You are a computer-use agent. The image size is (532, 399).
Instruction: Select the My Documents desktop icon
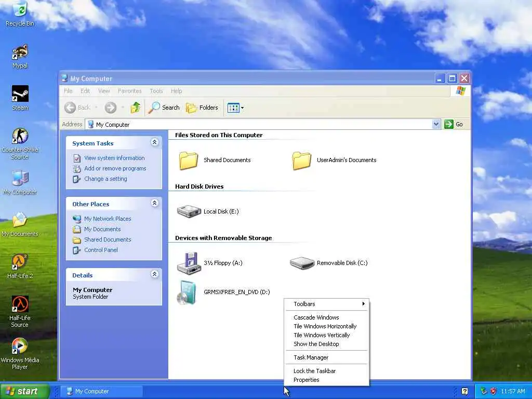[x=20, y=224]
